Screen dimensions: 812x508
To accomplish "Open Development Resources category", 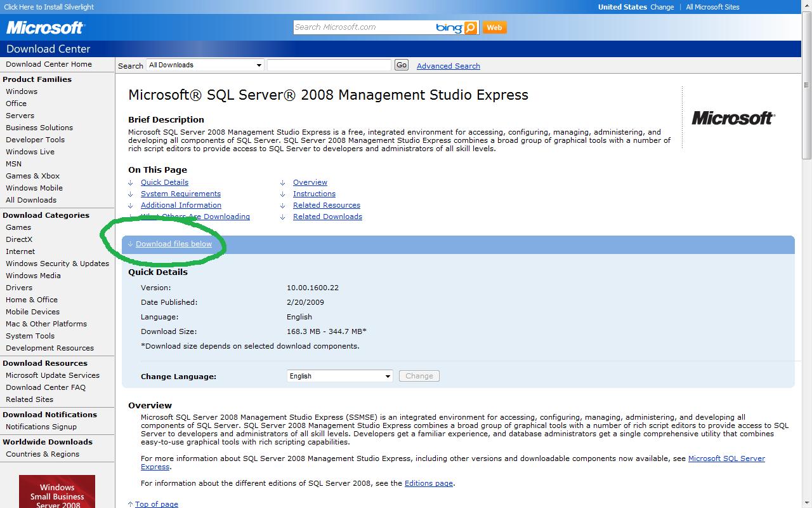I will (49, 348).
